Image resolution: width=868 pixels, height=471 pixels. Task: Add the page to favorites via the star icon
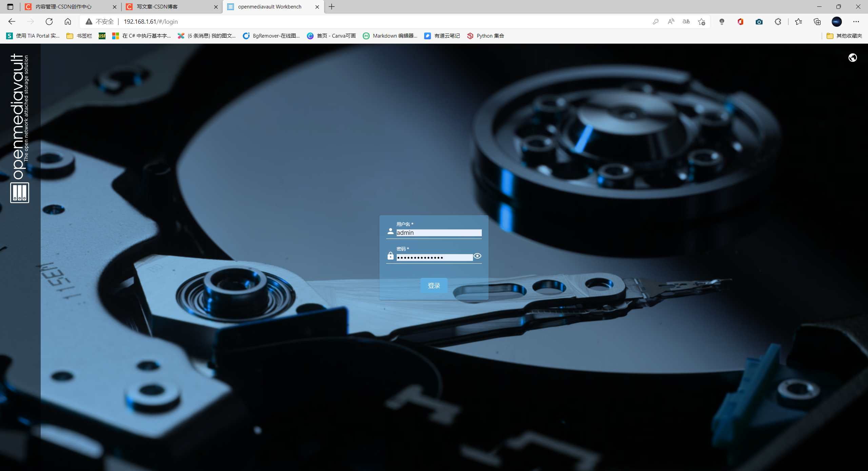(701, 21)
